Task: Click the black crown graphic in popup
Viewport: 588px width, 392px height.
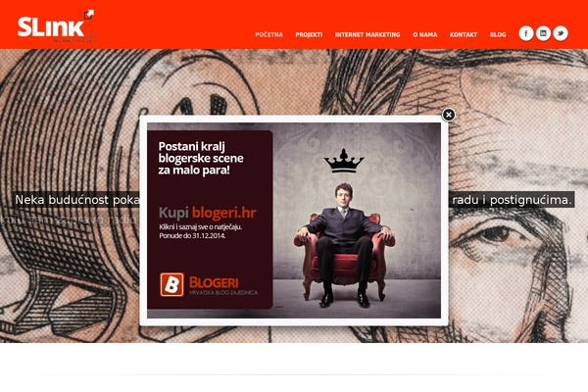Action: (x=344, y=161)
